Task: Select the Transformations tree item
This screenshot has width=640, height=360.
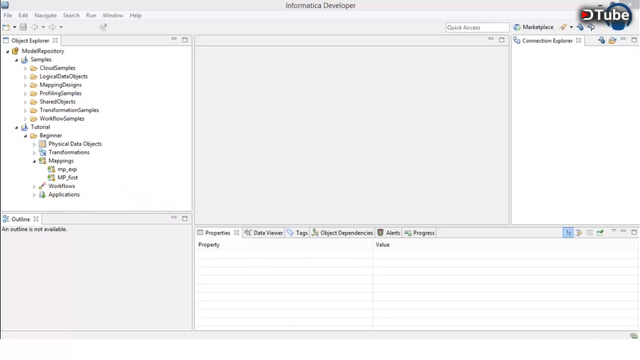Action: 69,152
